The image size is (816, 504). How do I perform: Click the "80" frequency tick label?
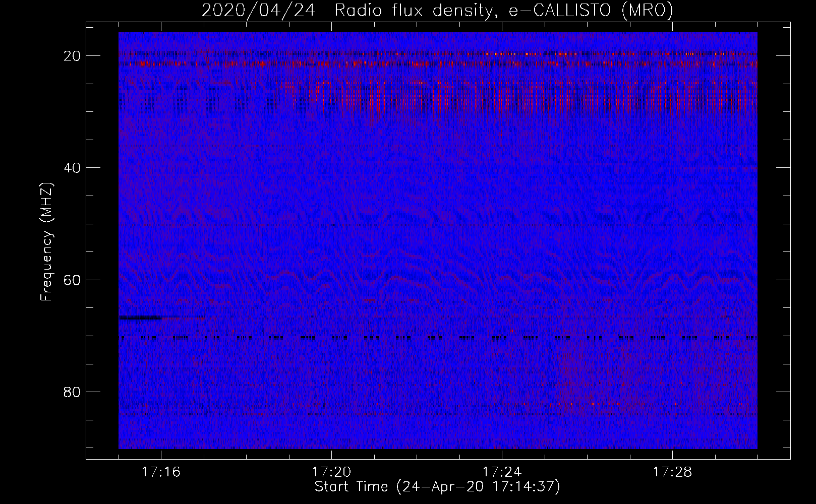point(72,392)
